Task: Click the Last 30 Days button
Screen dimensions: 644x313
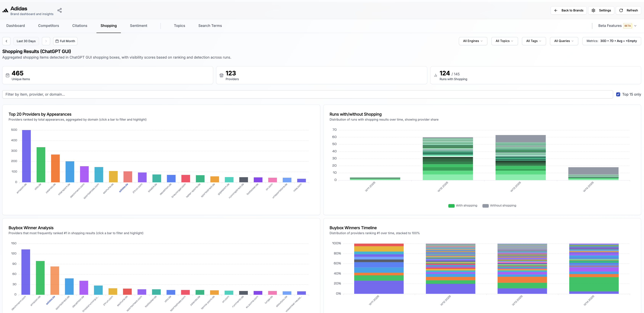Action: 26,41
